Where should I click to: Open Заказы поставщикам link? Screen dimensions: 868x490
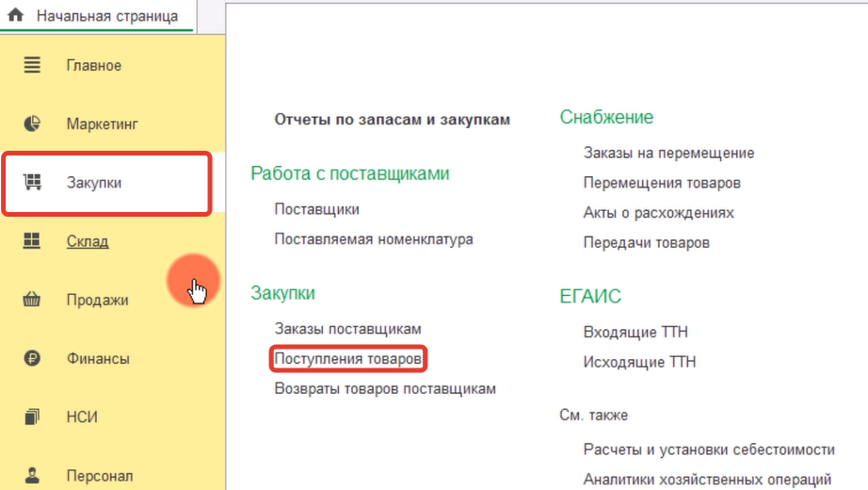point(347,329)
